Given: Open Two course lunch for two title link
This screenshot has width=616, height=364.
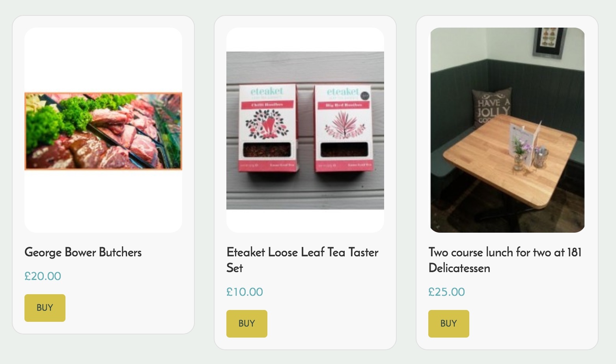Looking at the screenshot, I should (x=505, y=260).
